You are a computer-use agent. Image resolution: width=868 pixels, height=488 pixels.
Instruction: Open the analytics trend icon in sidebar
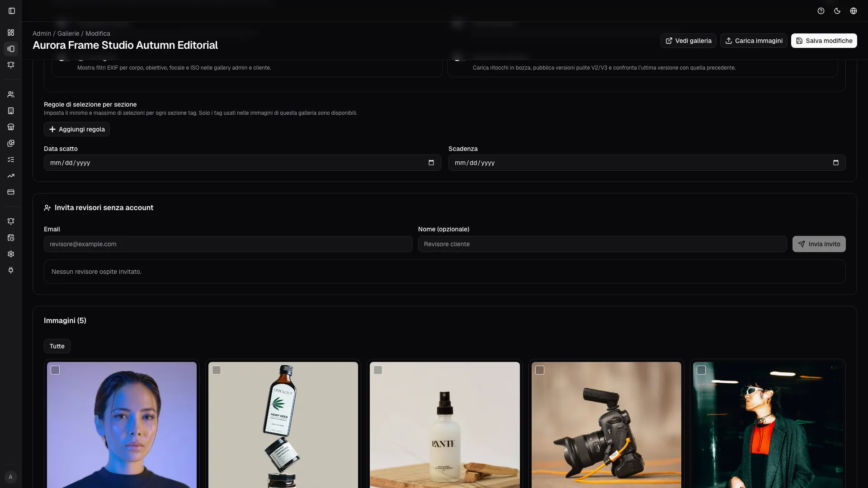click(11, 176)
